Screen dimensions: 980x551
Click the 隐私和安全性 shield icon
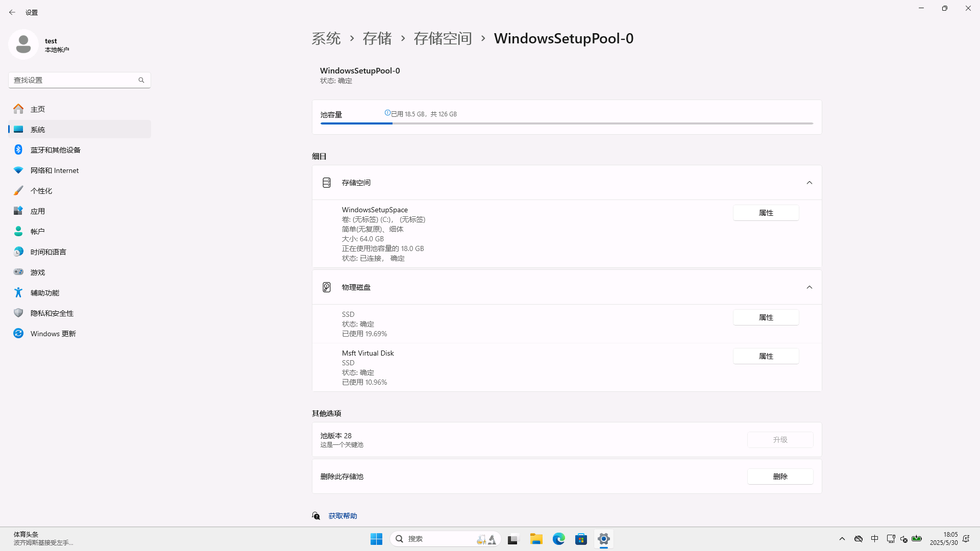coord(18,313)
